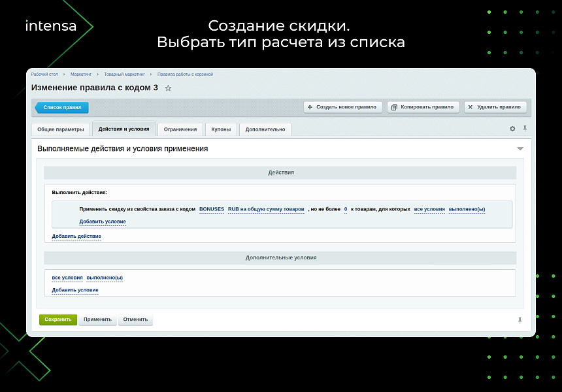Switch to the Купоны tab
Screen dimensions: 562x392
[x=221, y=129]
